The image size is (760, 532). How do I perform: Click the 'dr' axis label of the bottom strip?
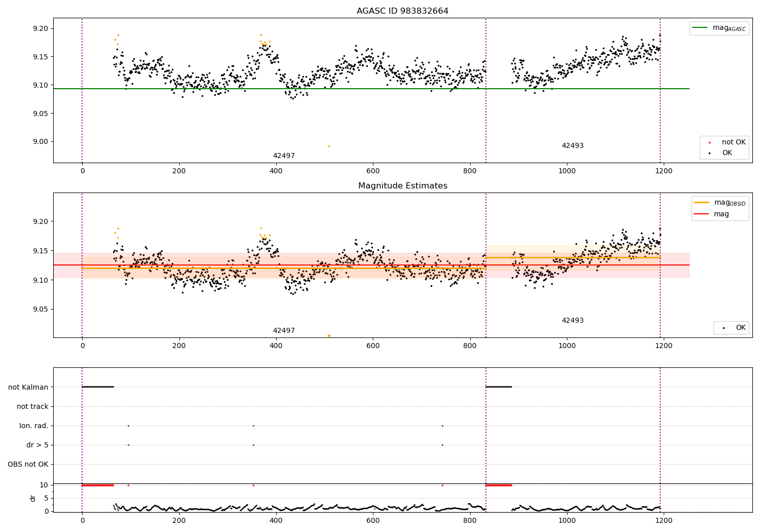click(33, 498)
